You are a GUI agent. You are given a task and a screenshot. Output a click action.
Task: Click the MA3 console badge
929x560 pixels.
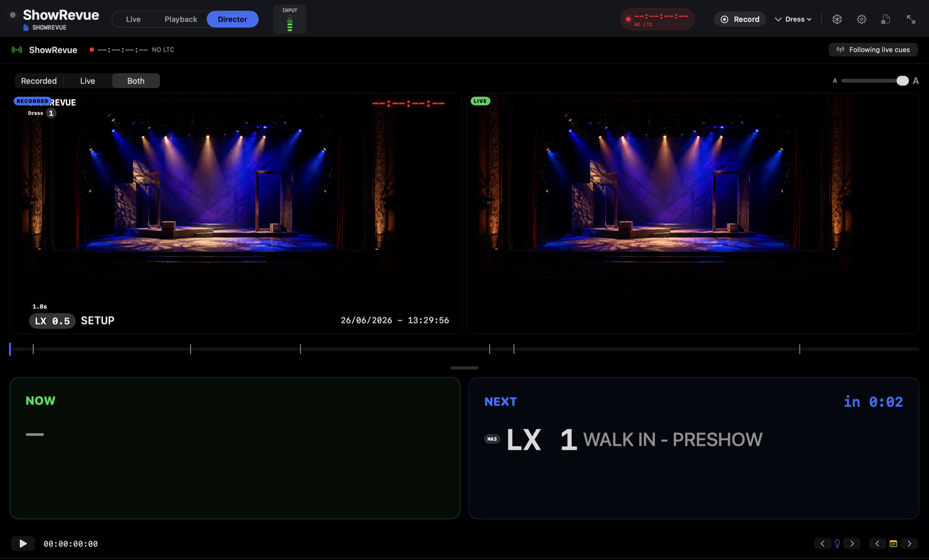click(x=492, y=439)
